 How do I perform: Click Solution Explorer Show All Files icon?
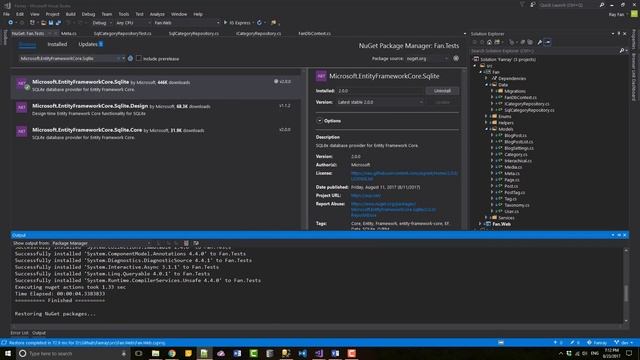(x=530, y=42)
